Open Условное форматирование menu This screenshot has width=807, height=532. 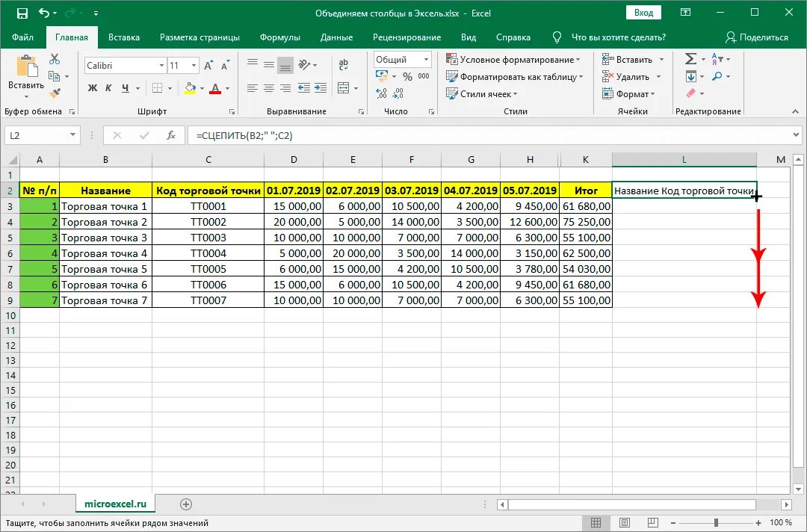click(x=513, y=59)
